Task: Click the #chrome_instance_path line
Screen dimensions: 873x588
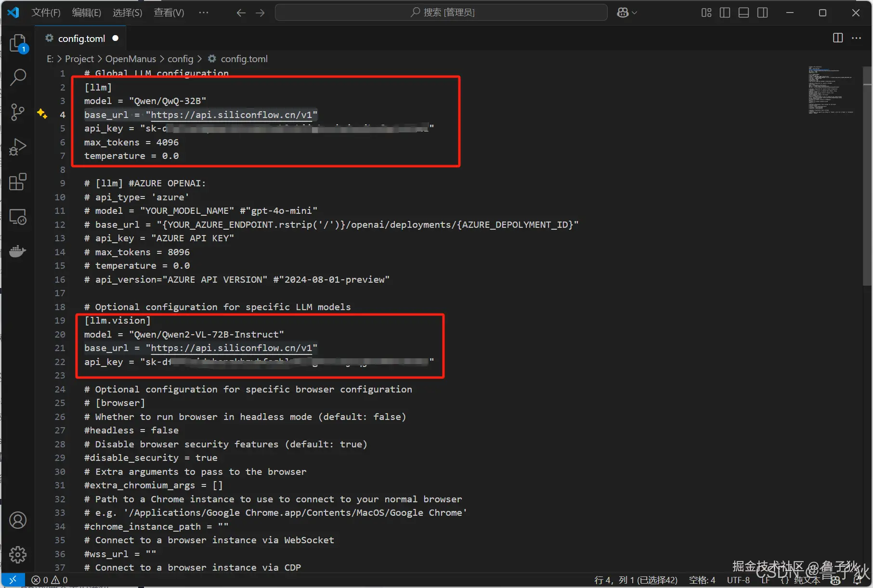Action: [156, 527]
